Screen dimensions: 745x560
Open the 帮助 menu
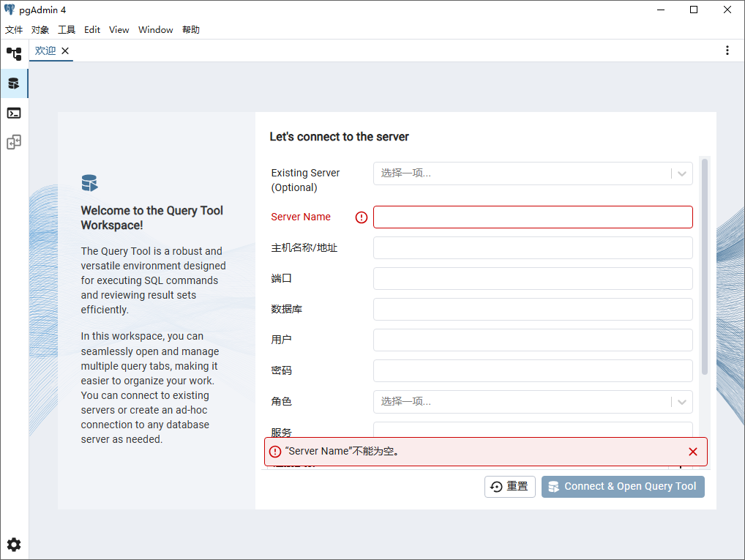pyautogui.click(x=190, y=30)
